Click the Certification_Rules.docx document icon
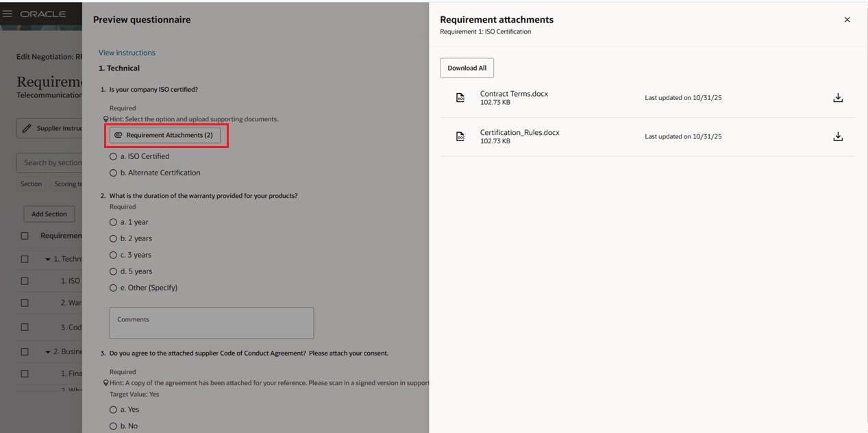 click(460, 136)
